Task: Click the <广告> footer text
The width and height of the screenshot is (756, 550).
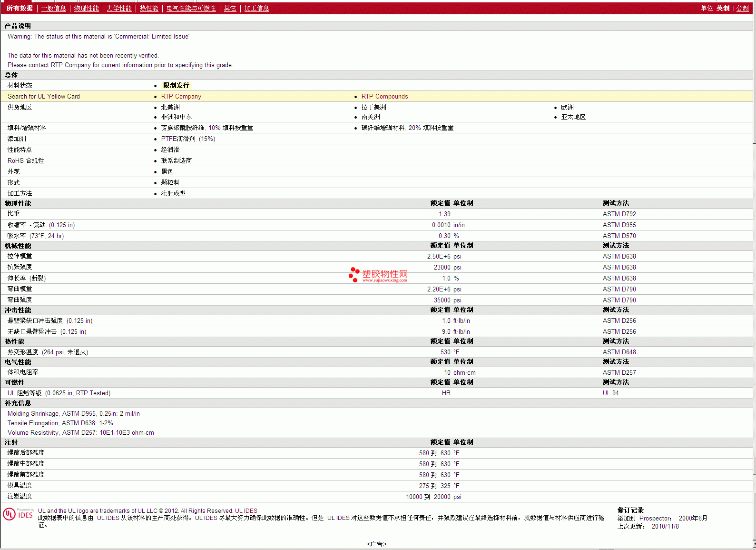Action: (x=377, y=544)
